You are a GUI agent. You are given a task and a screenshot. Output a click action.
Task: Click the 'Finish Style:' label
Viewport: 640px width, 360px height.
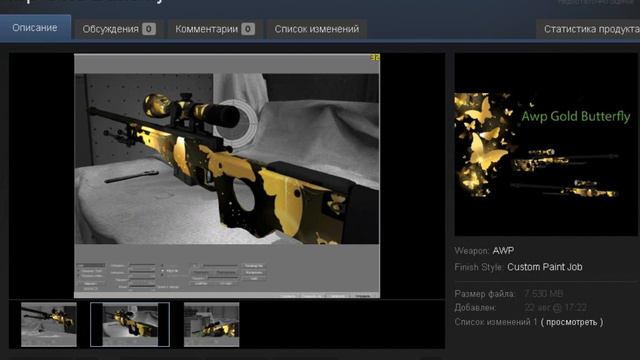[479, 267]
